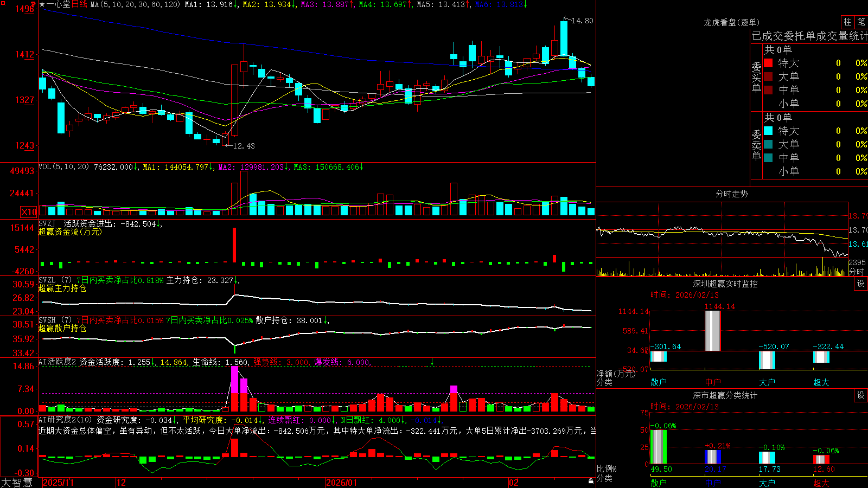Click the magenta AI活跃度 peak bar
Image resolution: width=868 pixels, height=488 pixels.
[234, 380]
